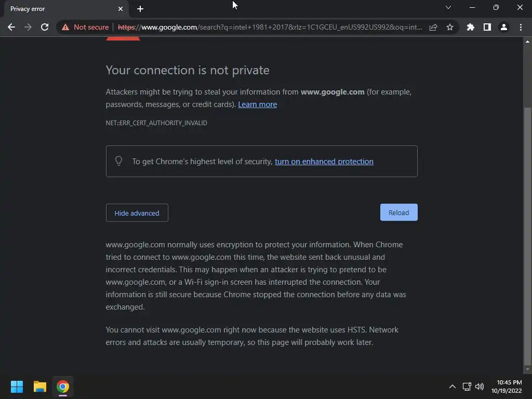Bookmark this page with star icon
This screenshot has width=532, height=399.
pos(450,27)
